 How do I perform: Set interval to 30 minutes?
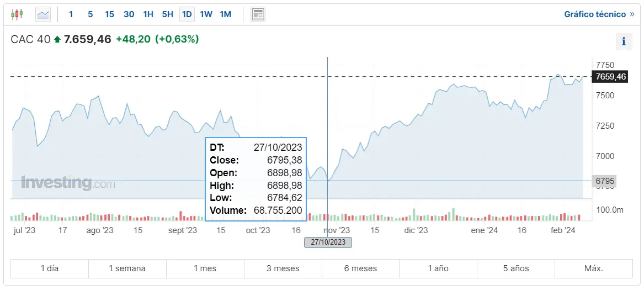pyautogui.click(x=129, y=14)
